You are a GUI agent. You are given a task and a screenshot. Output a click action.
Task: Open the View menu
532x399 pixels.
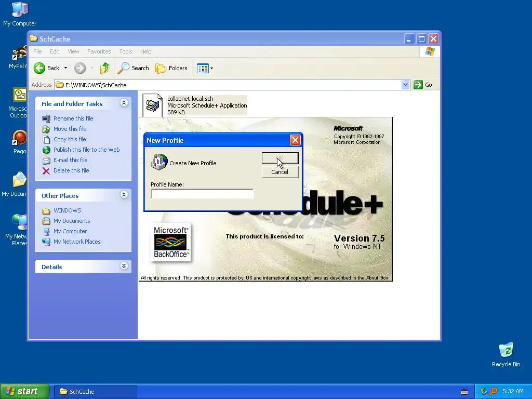click(x=73, y=51)
